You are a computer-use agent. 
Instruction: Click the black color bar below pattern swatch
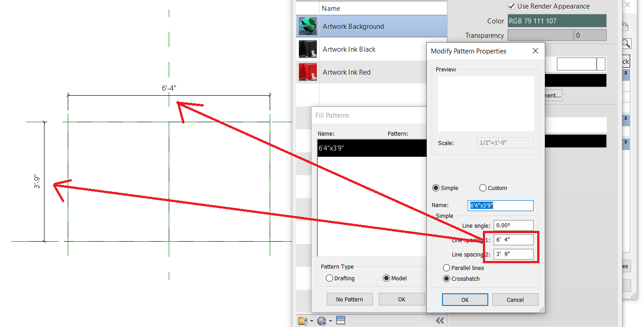576,80
